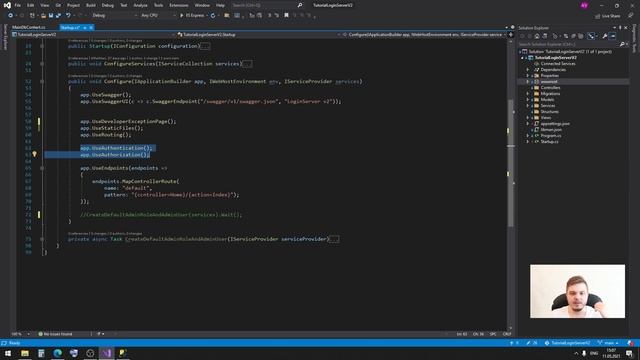Open the Build menu
Screen dimensions: 640x360
(91, 5)
